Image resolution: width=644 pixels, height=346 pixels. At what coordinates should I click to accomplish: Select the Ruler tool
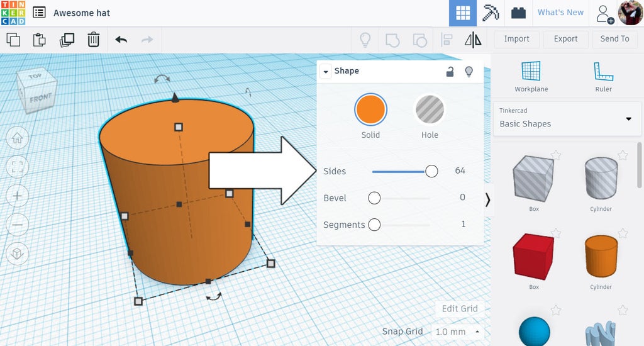603,76
